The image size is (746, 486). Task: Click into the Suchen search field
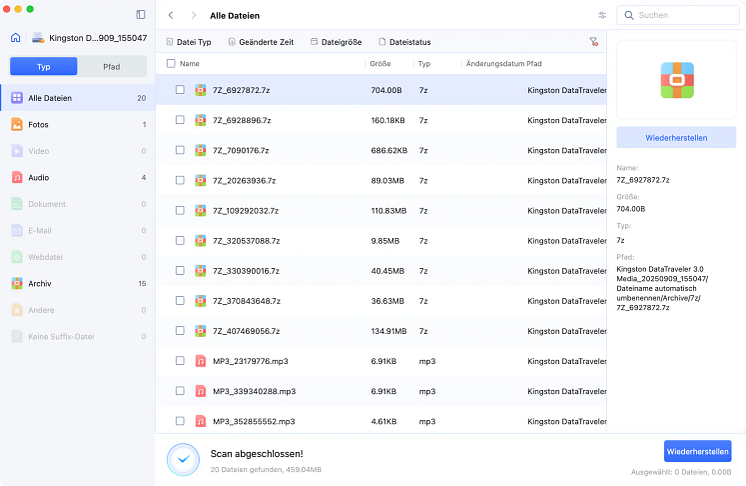coord(678,15)
